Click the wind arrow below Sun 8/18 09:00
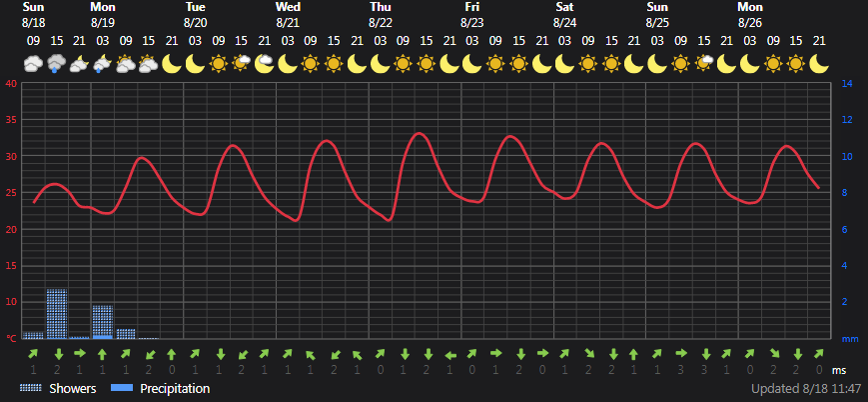Screen dimensions: 868x402 point(33,354)
